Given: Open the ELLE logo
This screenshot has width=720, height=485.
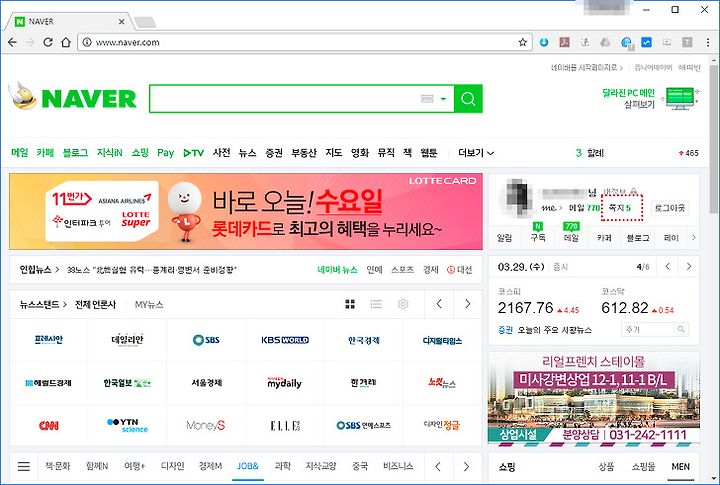Looking at the screenshot, I should (x=285, y=426).
